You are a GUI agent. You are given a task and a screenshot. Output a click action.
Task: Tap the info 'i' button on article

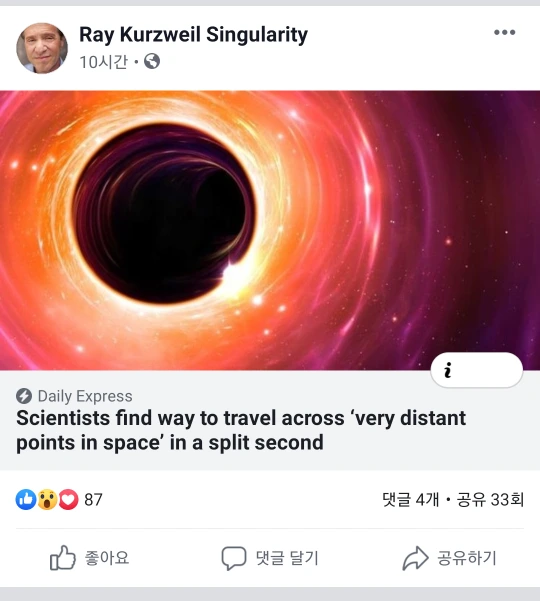pyautogui.click(x=476, y=370)
